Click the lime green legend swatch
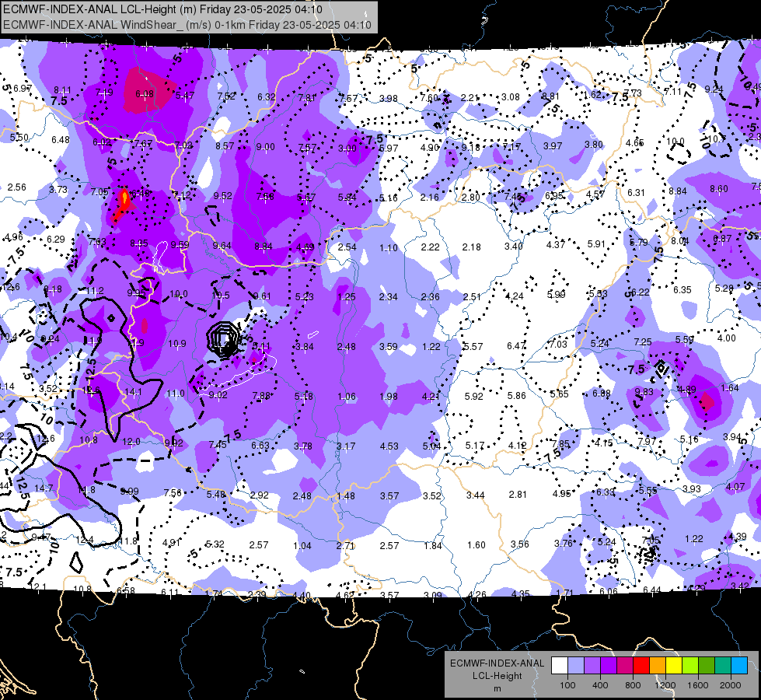The height and width of the screenshot is (700, 761). pos(690,665)
